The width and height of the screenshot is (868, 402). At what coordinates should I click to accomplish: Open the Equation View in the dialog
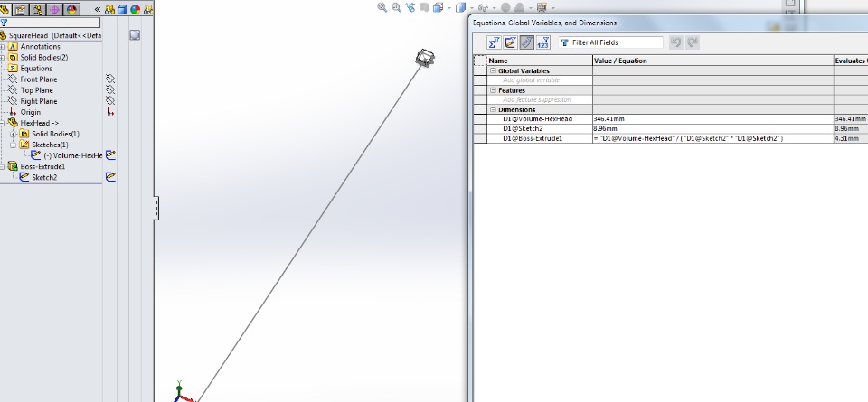point(494,42)
